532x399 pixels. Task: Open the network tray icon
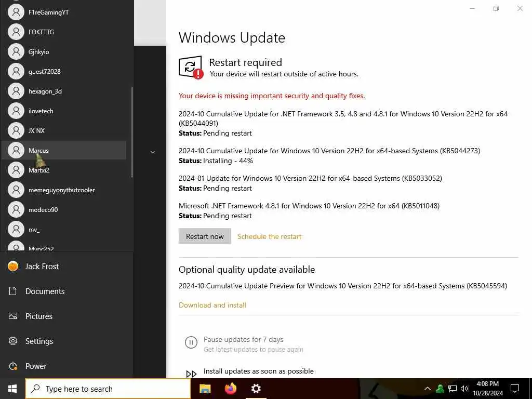pos(453,389)
